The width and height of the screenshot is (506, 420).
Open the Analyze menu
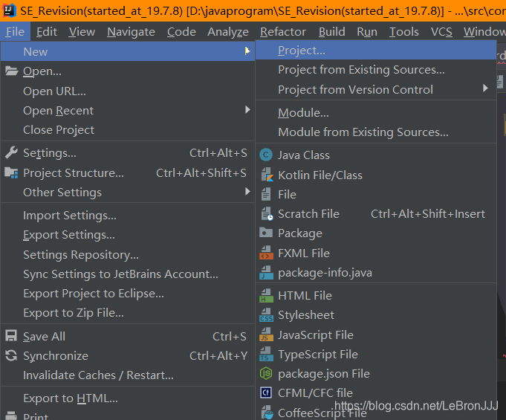coord(228,32)
